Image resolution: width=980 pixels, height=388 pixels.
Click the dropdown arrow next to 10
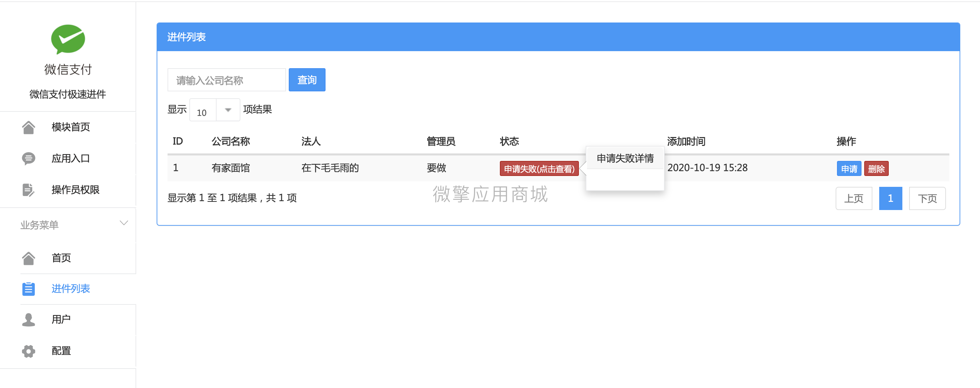228,110
